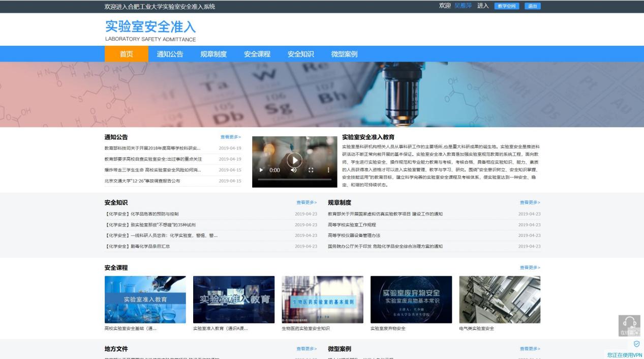The height and width of the screenshot is (359, 644).
Task: Open the 实验室废弃物安全 course thumbnail
Action: 411,300
